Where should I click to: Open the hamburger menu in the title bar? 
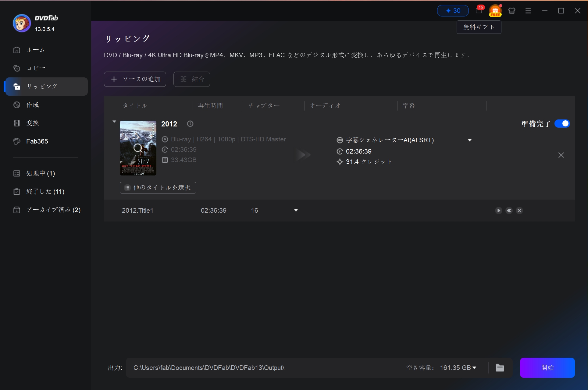tap(528, 11)
